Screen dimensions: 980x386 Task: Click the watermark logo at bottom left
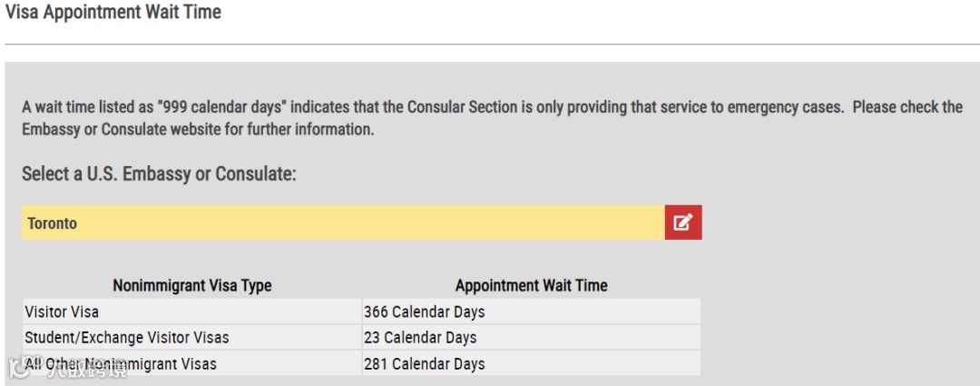point(20,368)
